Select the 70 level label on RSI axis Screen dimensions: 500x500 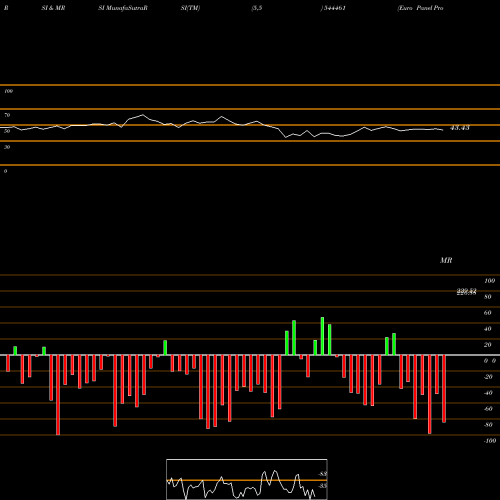coord(7,115)
